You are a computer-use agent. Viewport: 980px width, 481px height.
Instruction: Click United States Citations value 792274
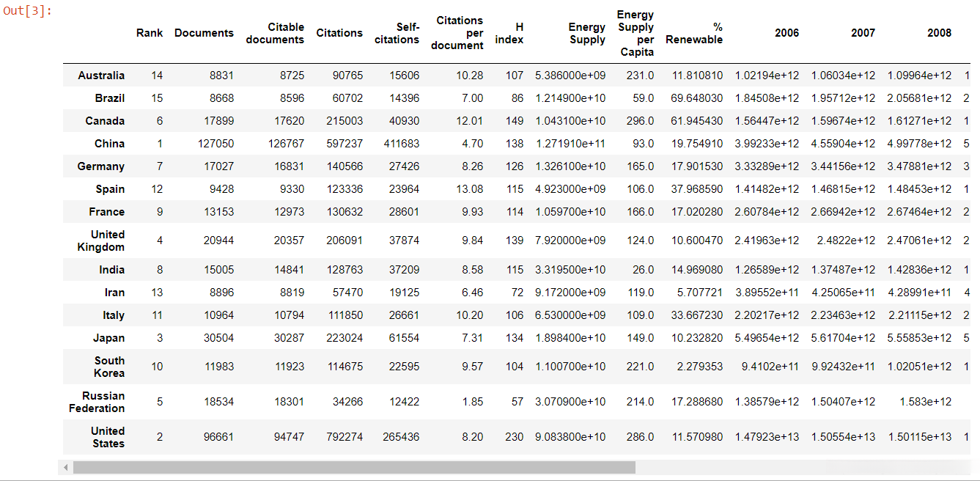click(345, 437)
